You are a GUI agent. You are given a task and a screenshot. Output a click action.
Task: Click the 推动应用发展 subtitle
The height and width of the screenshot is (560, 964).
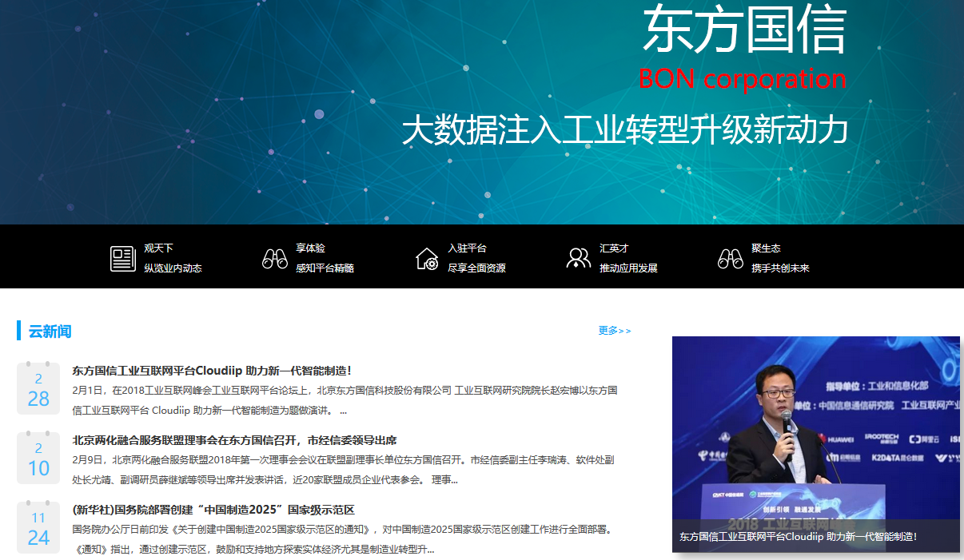pyautogui.click(x=628, y=268)
